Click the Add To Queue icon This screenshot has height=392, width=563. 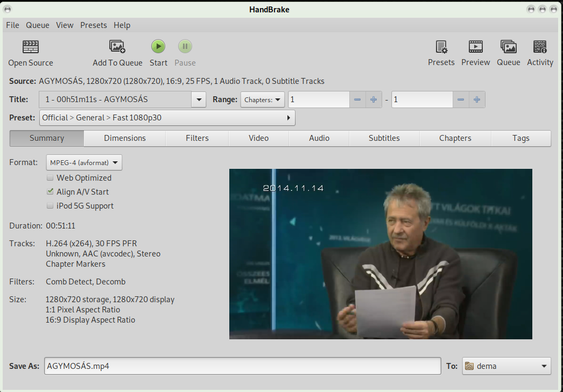[117, 47]
